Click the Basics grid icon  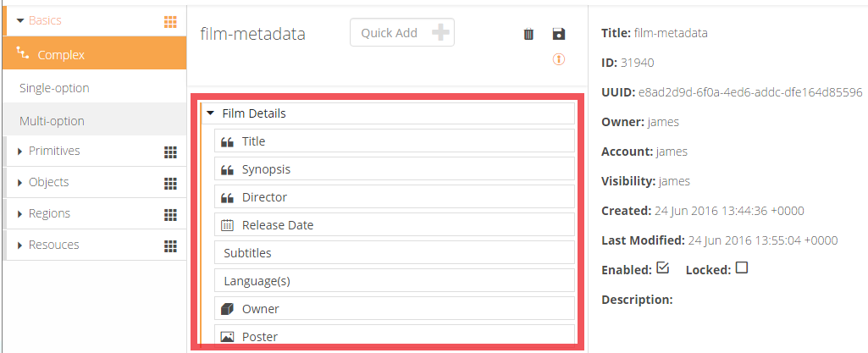pyautogui.click(x=170, y=22)
